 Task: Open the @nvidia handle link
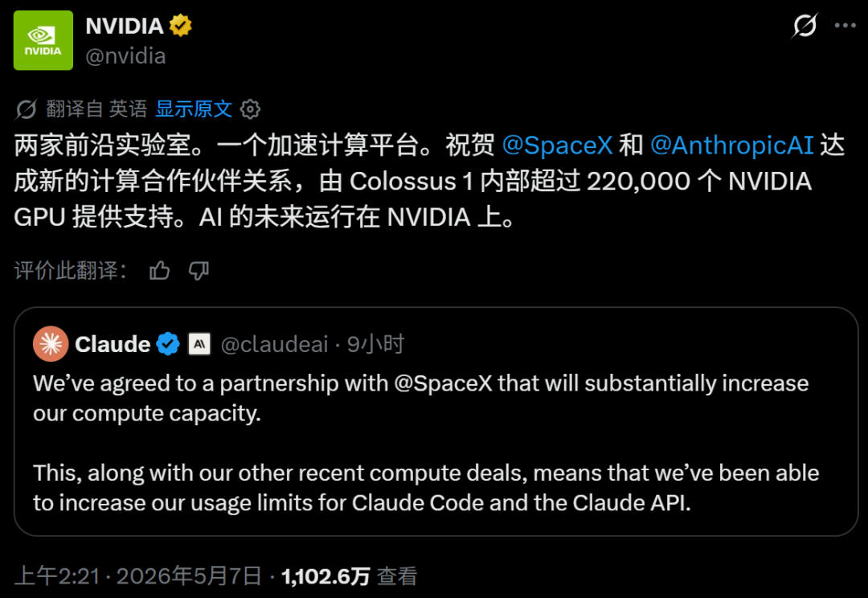(125, 56)
